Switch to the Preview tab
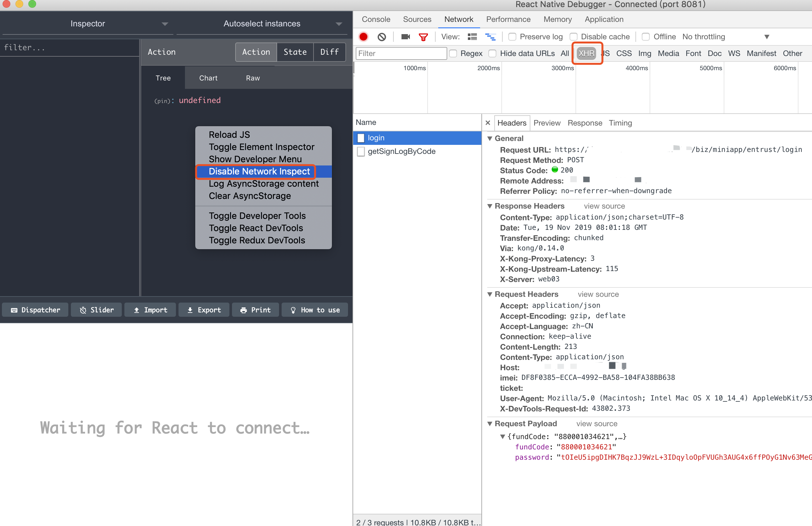This screenshot has height=526, width=812. pyautogui.click(x=546, y=123)
